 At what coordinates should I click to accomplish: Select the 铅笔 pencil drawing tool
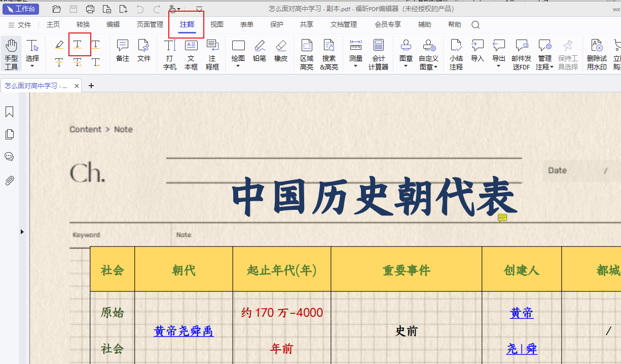click(x=259, y=51)
